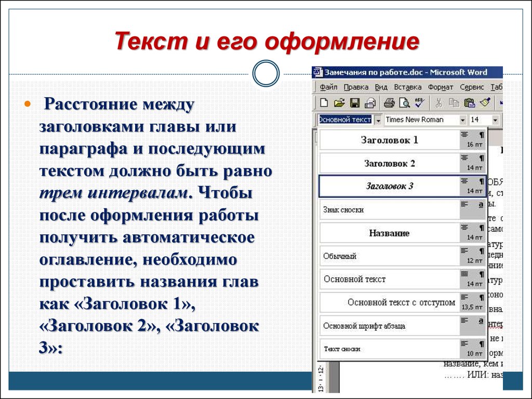Click the 16 пт preview of Заголовок 1
This screenshot has width=532, height=399.
473,140
